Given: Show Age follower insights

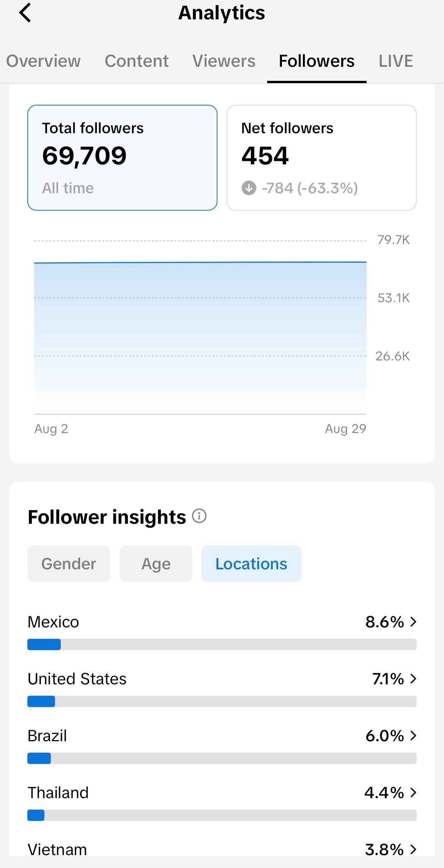Looking at the screenshot, I should point(156,564).
